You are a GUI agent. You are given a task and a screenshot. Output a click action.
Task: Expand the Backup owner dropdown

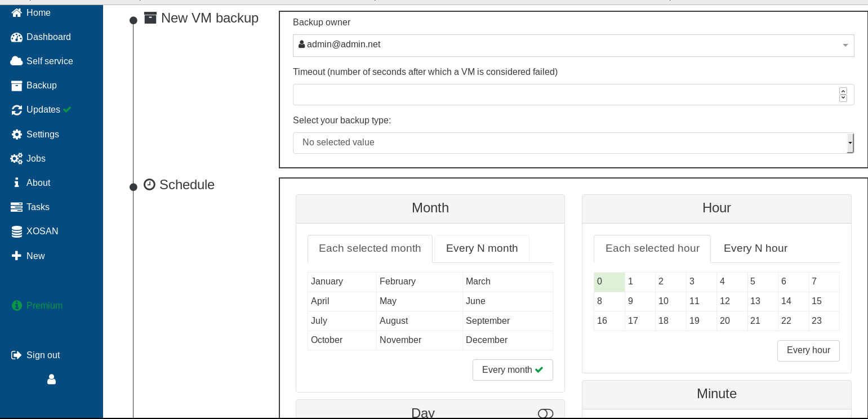pos(573,45)
